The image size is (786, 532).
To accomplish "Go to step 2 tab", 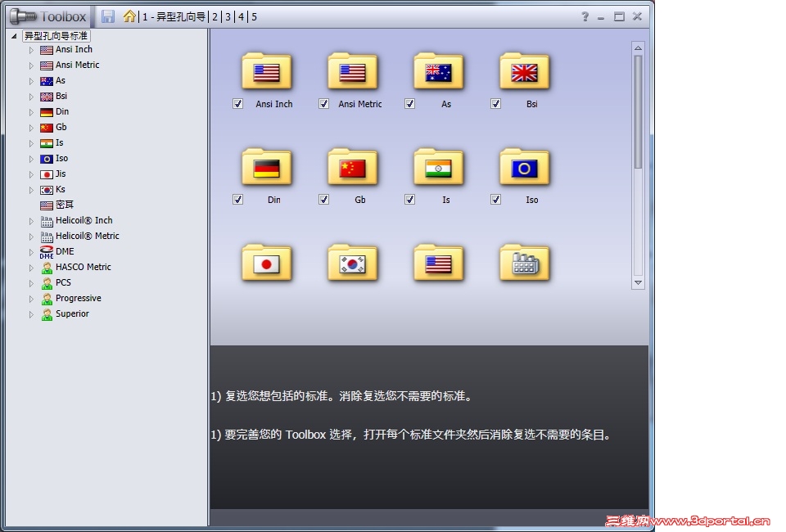I will tap(215, 17).
